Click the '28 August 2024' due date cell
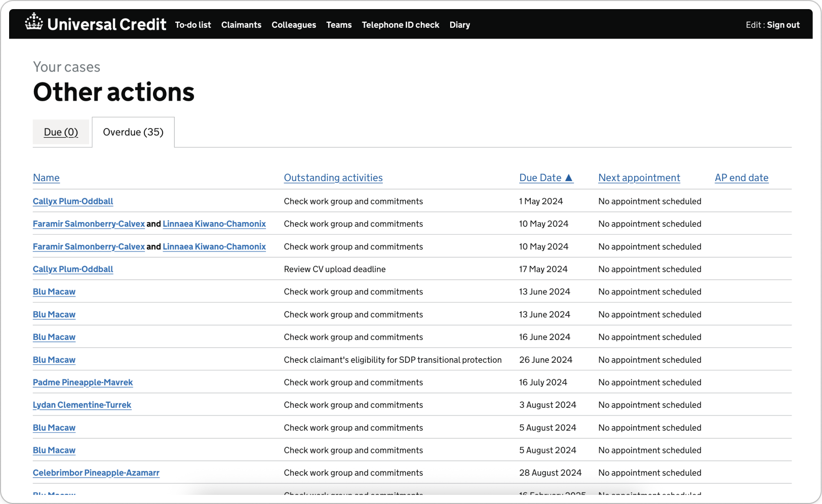This screenshot has width=822, height=504. 551,473
